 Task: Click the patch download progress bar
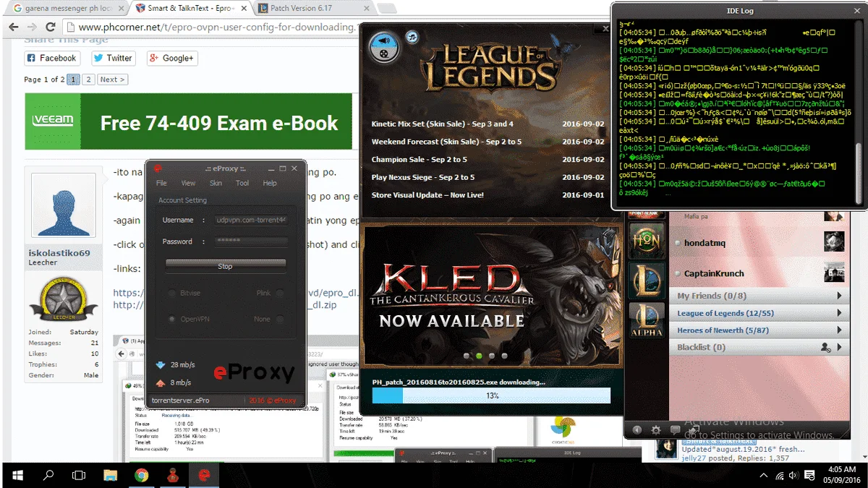tap(491, 395)
